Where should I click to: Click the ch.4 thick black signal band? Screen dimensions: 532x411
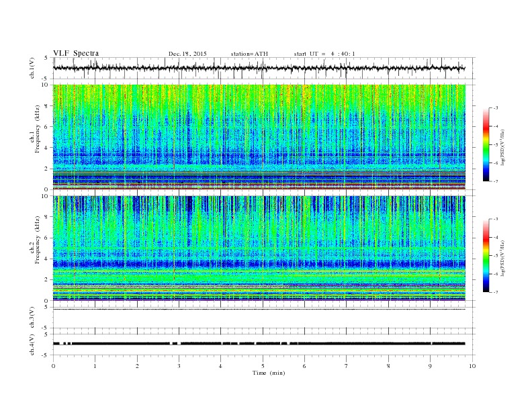pos(259,344)
